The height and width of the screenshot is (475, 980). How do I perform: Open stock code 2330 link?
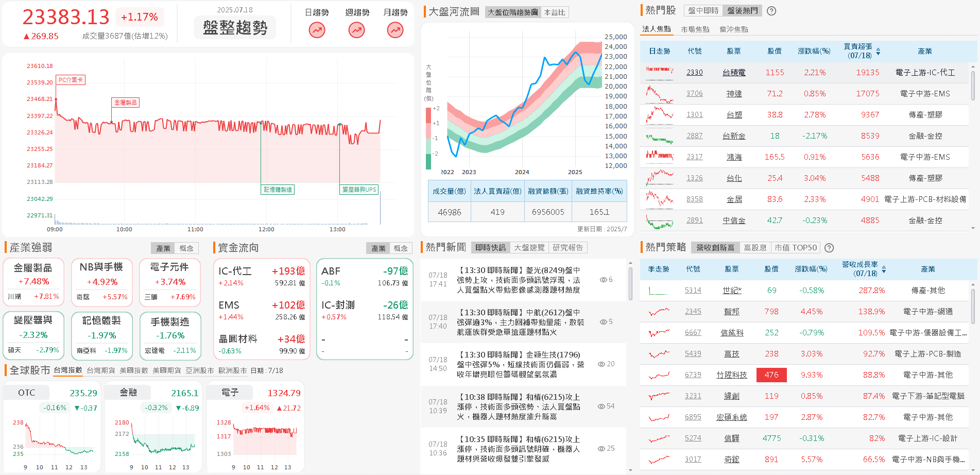point(694,73)
